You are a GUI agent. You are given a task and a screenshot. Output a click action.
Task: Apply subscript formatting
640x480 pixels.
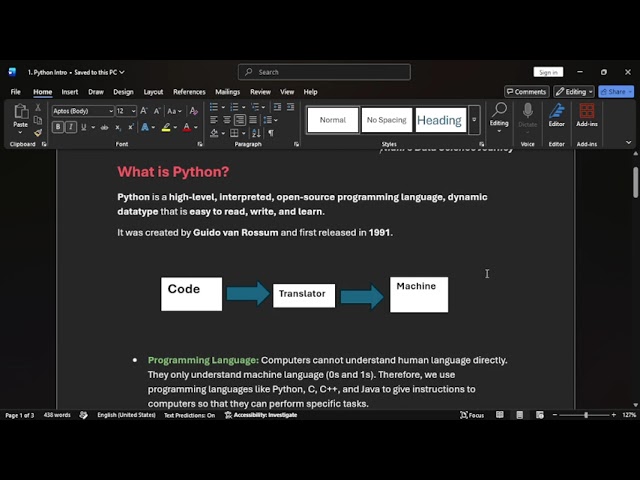pyautogui.click(x=118, y=127)
